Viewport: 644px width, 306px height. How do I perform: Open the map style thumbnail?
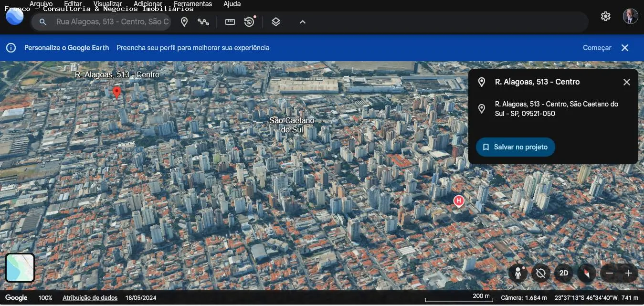pos(20,268)
